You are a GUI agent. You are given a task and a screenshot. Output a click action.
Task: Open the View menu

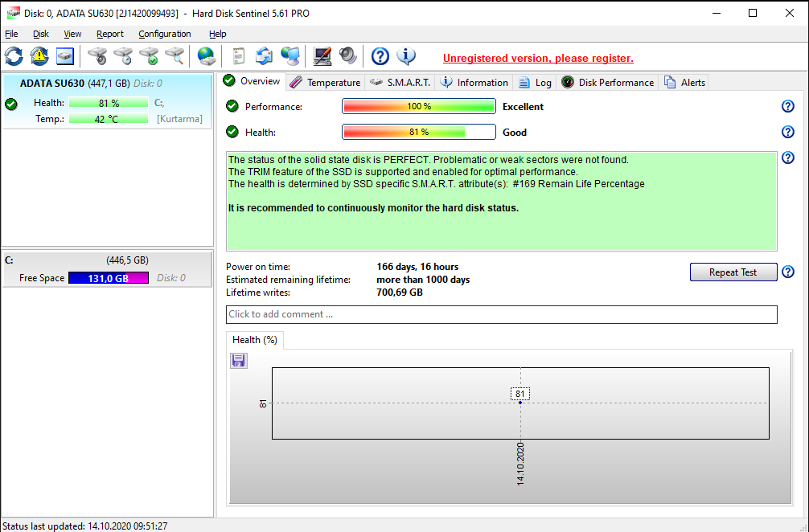(72, 34)
